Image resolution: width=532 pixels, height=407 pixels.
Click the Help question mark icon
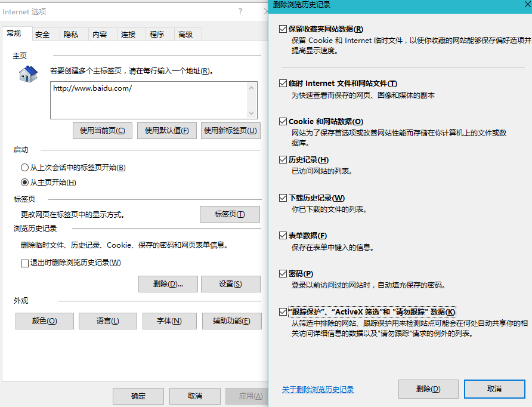240,11
